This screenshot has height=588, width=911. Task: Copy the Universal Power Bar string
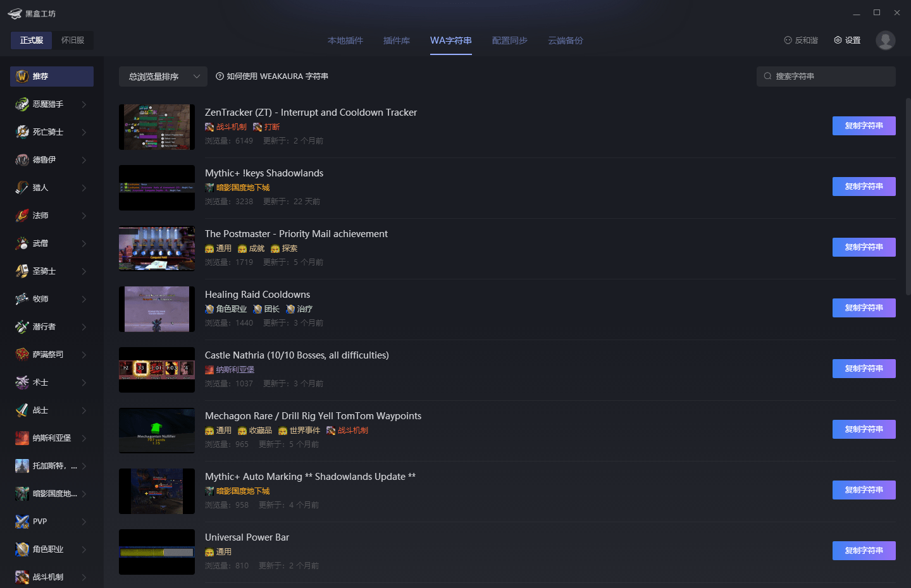pos(864,551)
